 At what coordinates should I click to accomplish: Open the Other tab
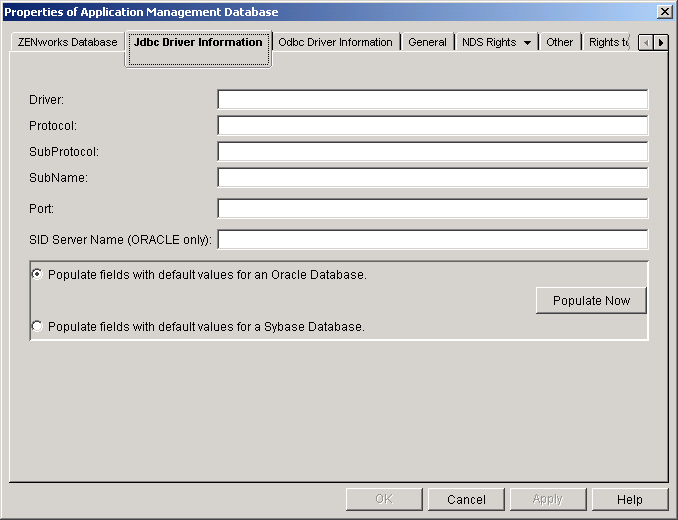pyautogui.click(x=560, y=42)
